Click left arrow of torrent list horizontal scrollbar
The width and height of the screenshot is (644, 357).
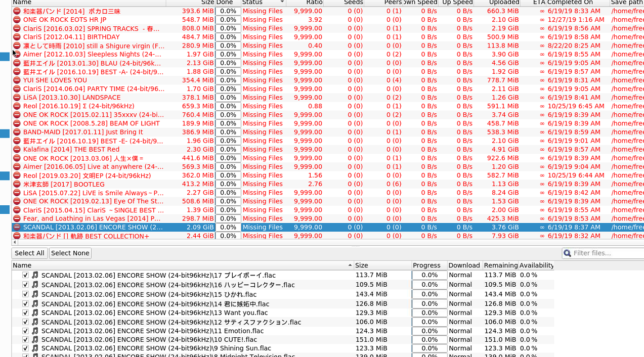(x=15, y=242)
